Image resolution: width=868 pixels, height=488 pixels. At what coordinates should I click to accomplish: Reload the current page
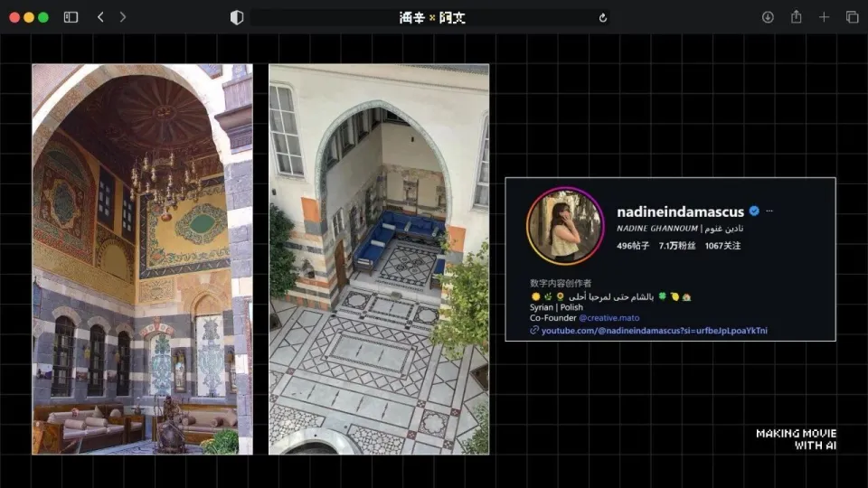click(x=603, y=17)
